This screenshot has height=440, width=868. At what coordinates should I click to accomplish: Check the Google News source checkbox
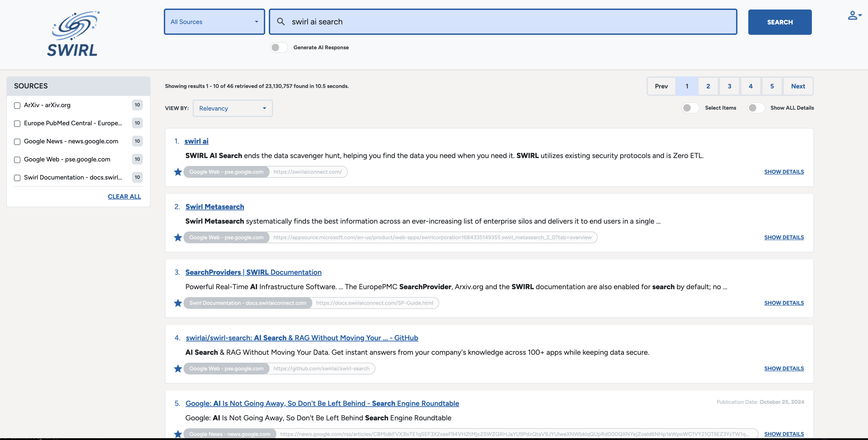(17, 142)
